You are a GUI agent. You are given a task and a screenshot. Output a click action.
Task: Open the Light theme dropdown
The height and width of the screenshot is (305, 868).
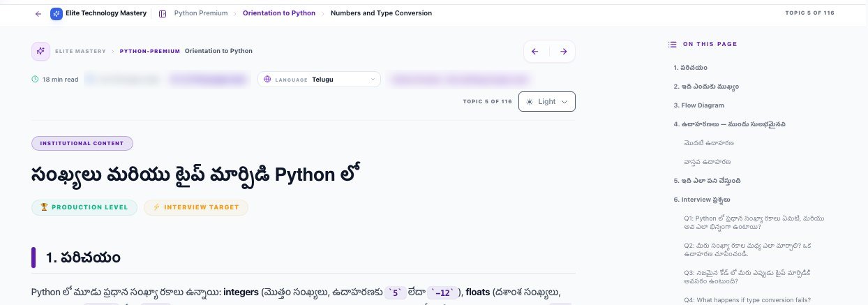click(547, 101)
